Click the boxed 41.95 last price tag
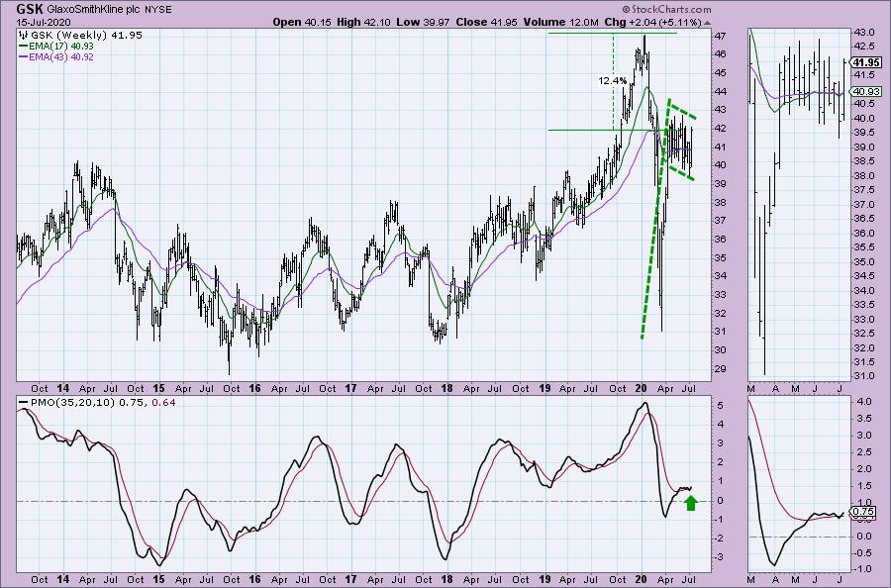Image resolution: width=891 pixels, height=588 pixels. pos(866,63)
